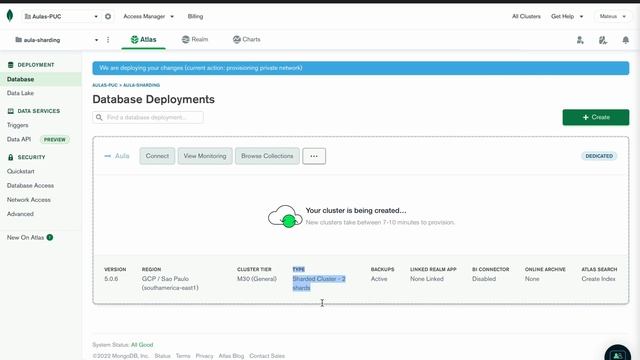
Task: Open project options three-dot menu
Action: click(108, 40)
